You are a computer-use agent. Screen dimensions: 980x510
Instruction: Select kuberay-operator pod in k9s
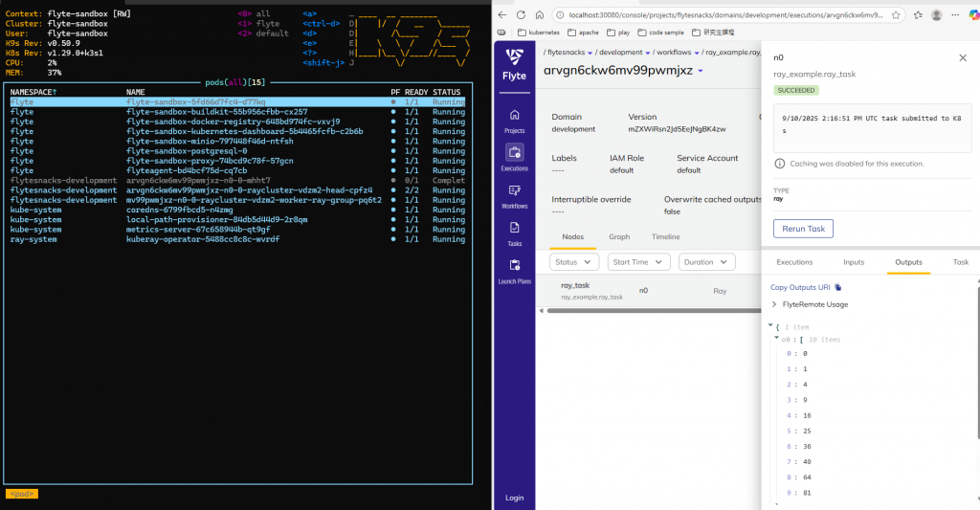(237, 239)
